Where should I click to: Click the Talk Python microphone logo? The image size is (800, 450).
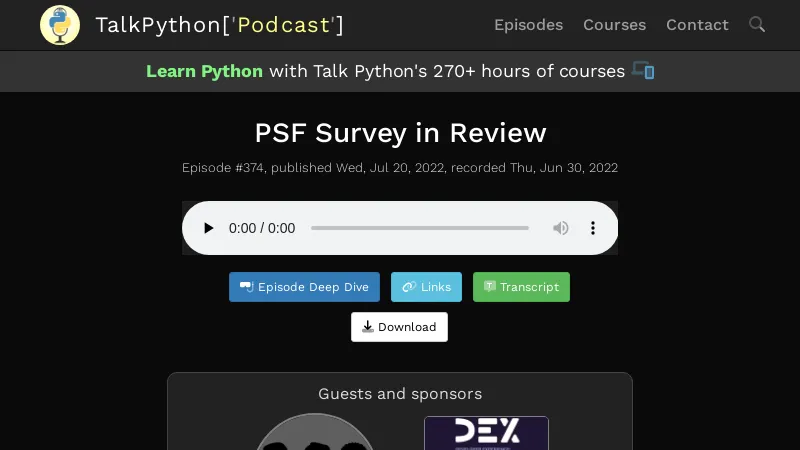[x=60, y=25]
